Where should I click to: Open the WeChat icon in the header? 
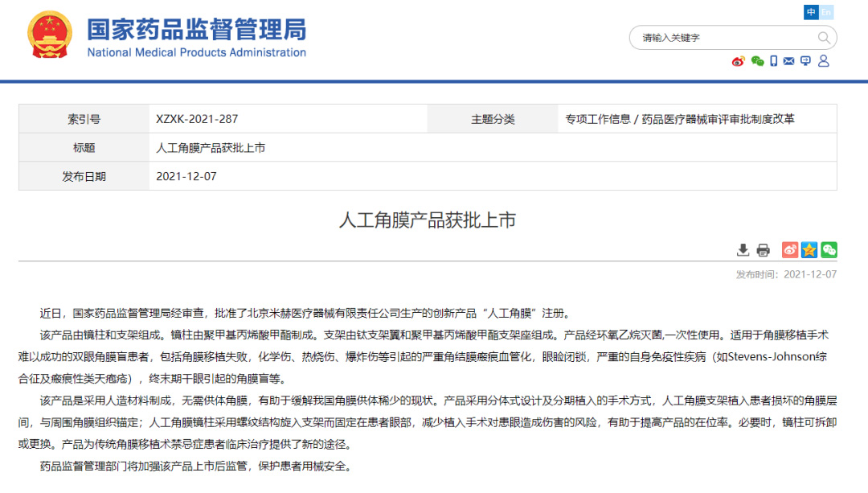(756, 60)
